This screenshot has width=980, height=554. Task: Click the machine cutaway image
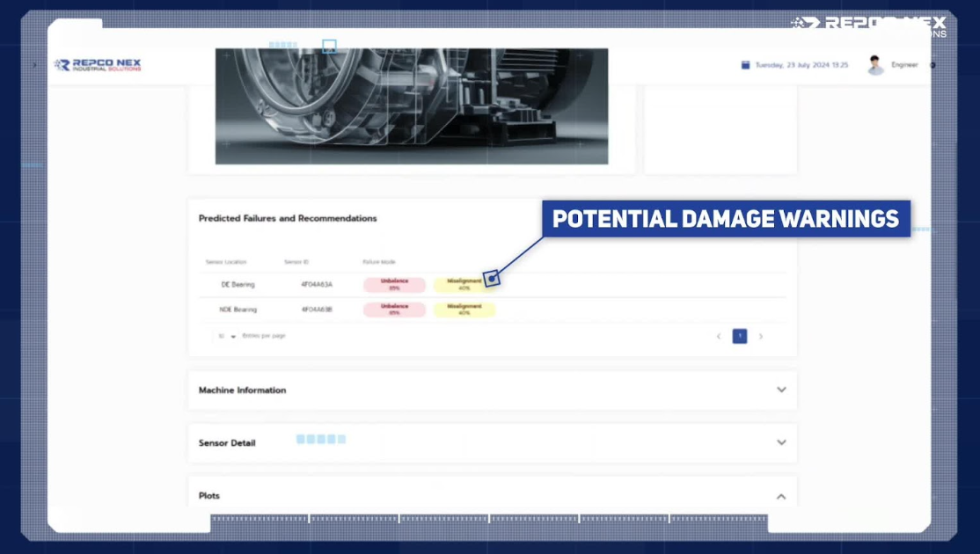412,106
